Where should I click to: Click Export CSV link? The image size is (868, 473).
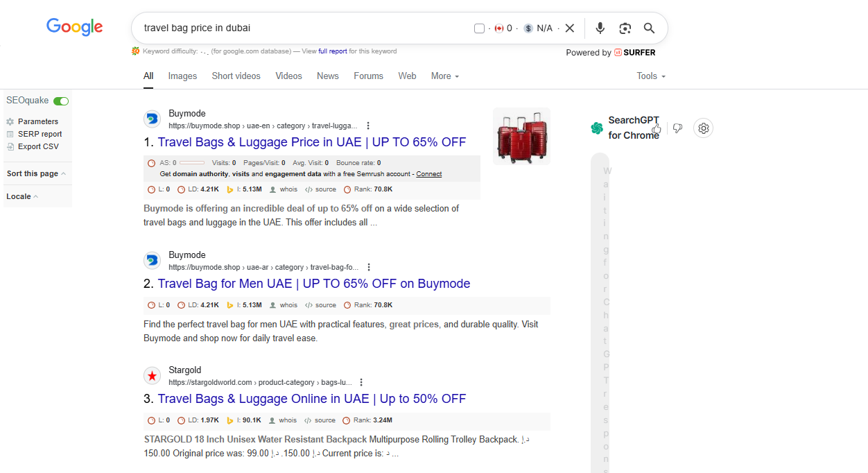(x=39, y=147)
